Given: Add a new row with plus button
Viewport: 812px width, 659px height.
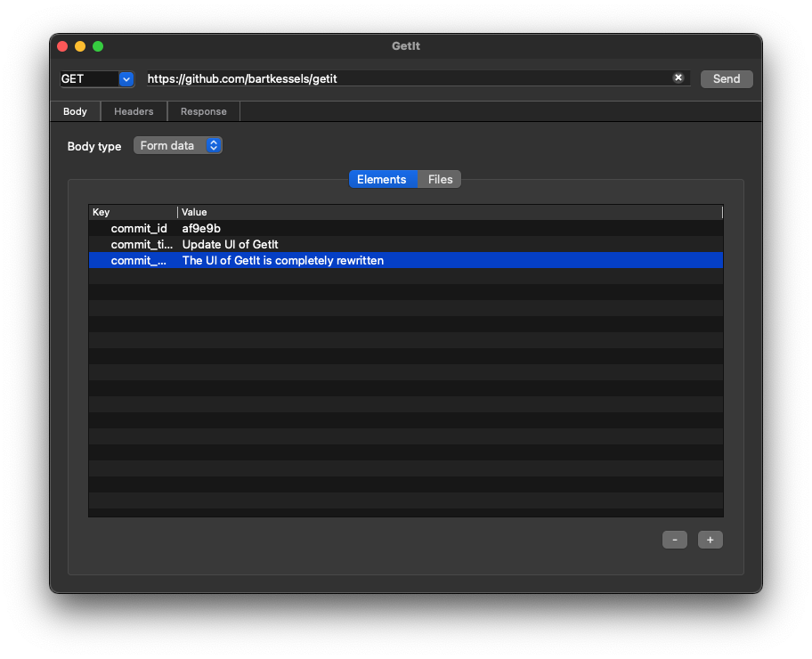Looking at the screenshot, I should pos(710,540).
